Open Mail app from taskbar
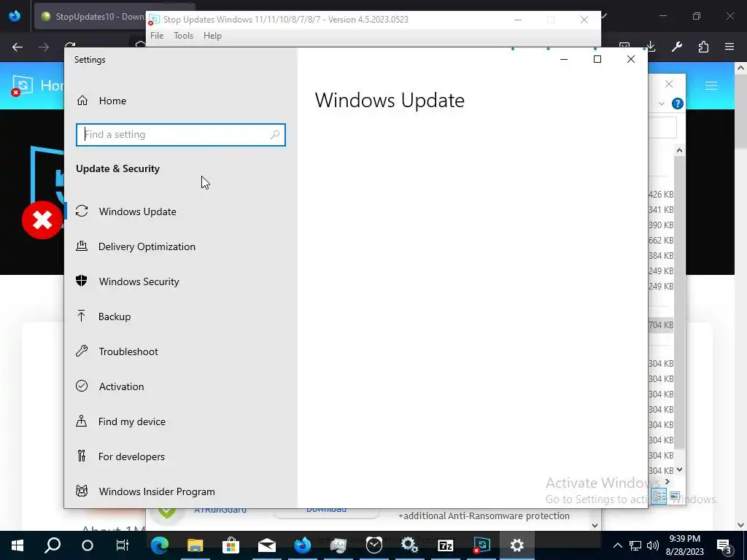Image resolution: width=747 pixels, height=560 pixels. point(267,545)
